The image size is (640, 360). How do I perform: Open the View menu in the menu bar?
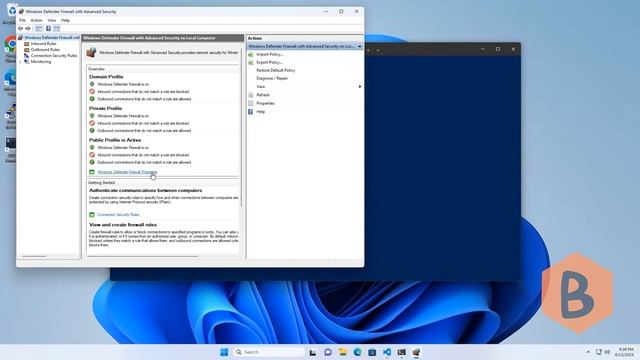coord(51,20)
